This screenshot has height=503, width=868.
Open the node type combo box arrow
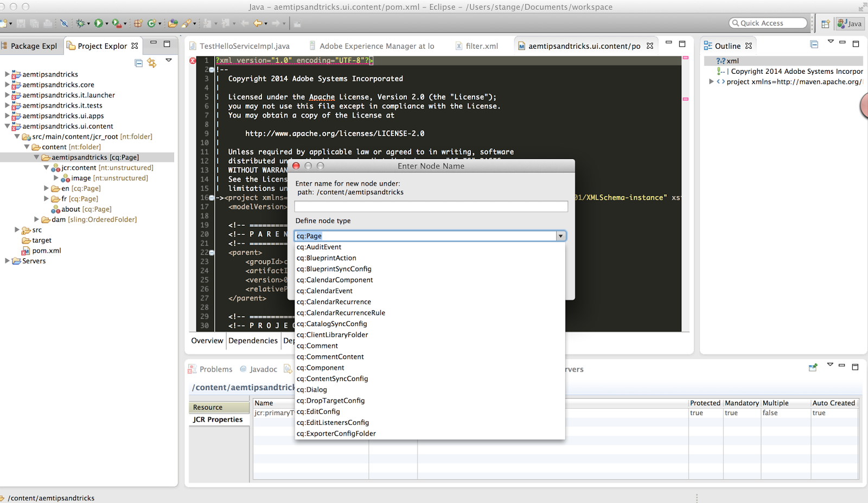(560, 236)
